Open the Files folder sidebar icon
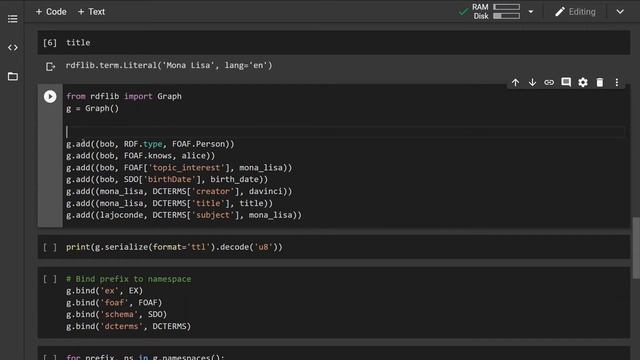 pos(13,76)
